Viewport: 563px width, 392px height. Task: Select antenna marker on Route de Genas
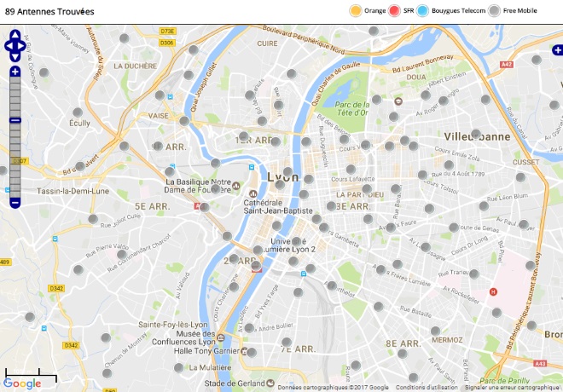click(x=454, y=228)
